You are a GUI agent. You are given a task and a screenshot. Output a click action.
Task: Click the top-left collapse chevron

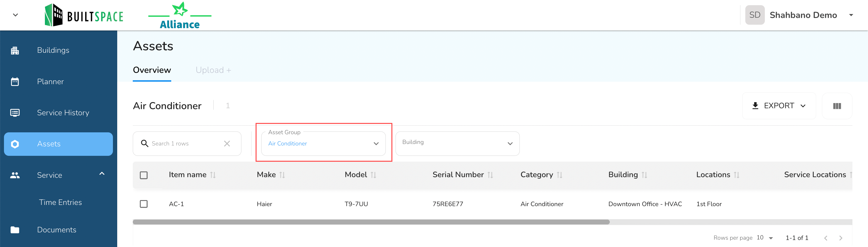pyautogui.click(x=16, y=15)
